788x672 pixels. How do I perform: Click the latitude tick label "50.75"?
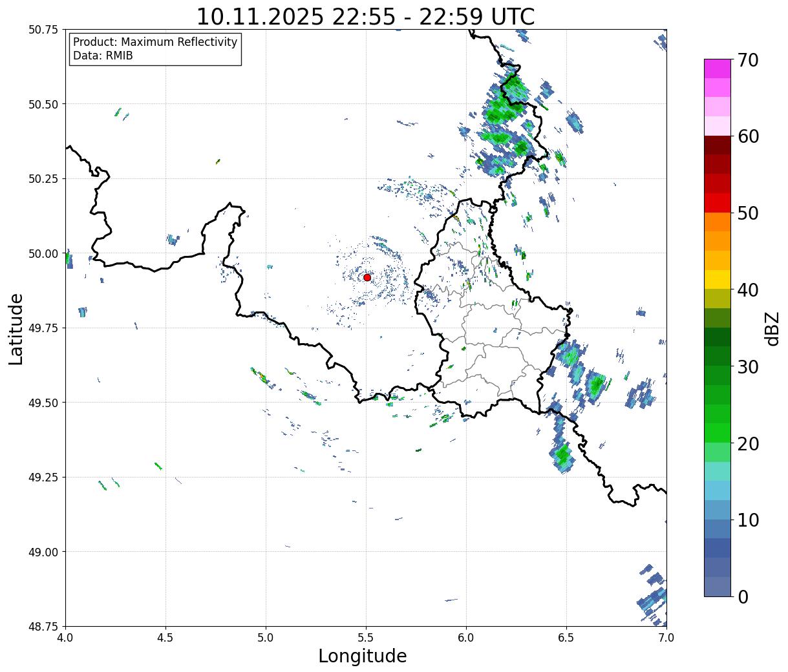click(x=43, y=30)
